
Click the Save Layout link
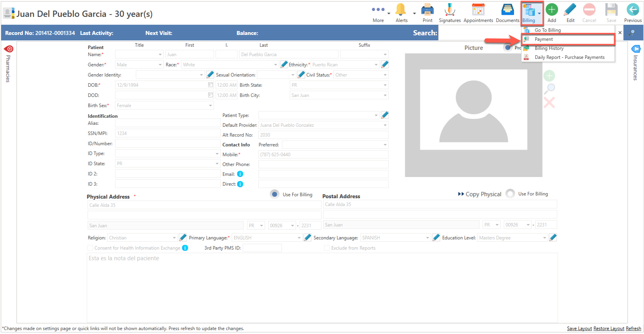[579, 329]
